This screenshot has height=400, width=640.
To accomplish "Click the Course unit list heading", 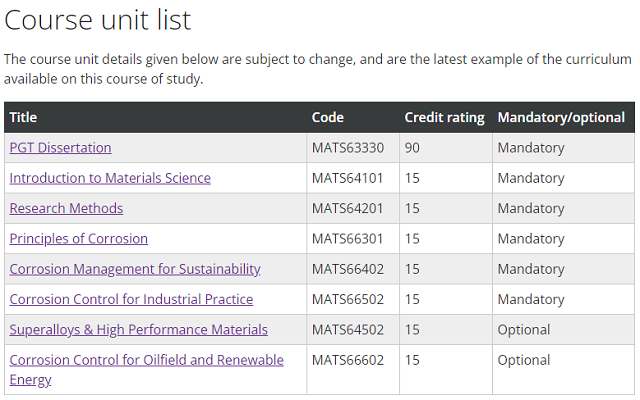I will 98,20.
